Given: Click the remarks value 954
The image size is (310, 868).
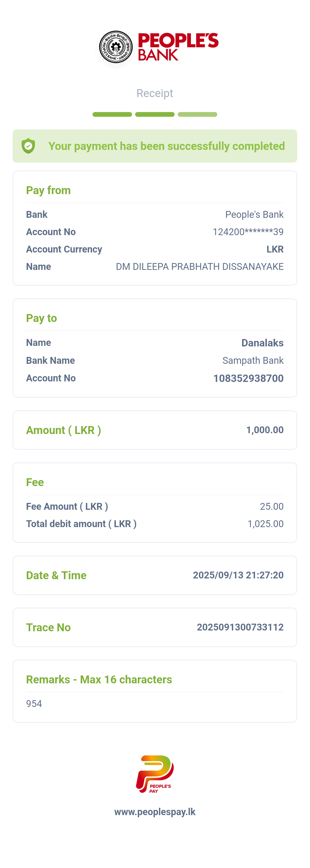Looking at the screenshot, I should [34, 704].
